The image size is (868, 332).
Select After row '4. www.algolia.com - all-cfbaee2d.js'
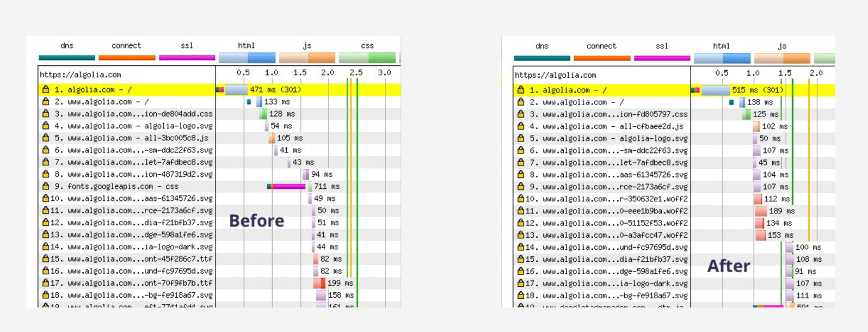click(674, 126)
